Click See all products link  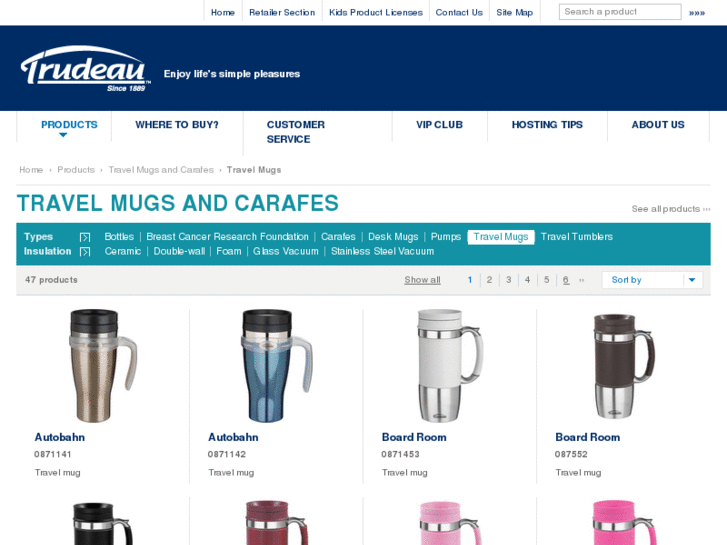pyautogui.click(x=670, y=209)
